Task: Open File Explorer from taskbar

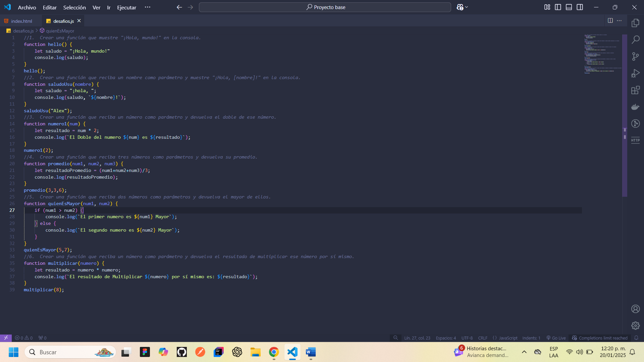Action: 255,352
